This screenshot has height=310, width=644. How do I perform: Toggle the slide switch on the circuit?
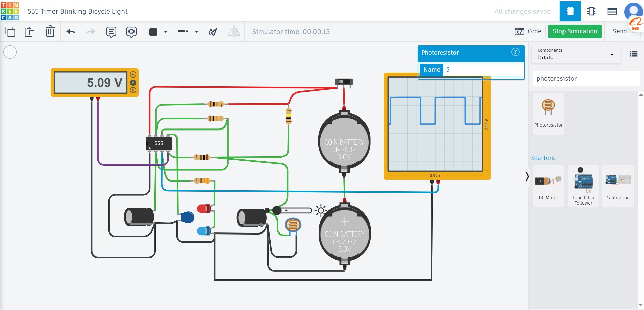coord(343,82)
